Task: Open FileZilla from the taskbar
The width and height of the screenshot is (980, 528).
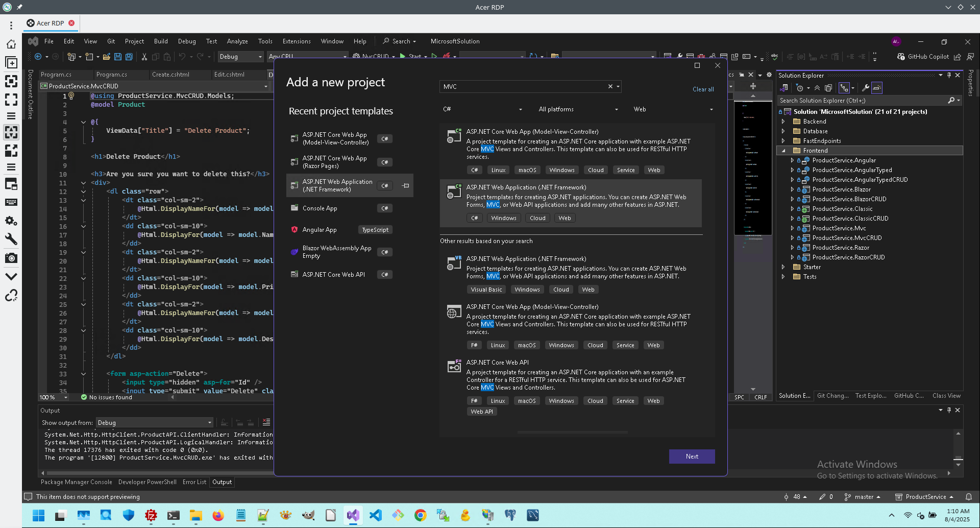Action: pyautogui.click(x=151, y=515)
